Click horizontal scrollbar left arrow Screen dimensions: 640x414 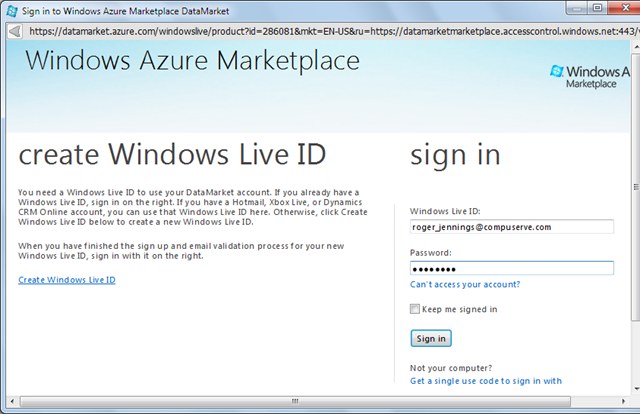12,401
